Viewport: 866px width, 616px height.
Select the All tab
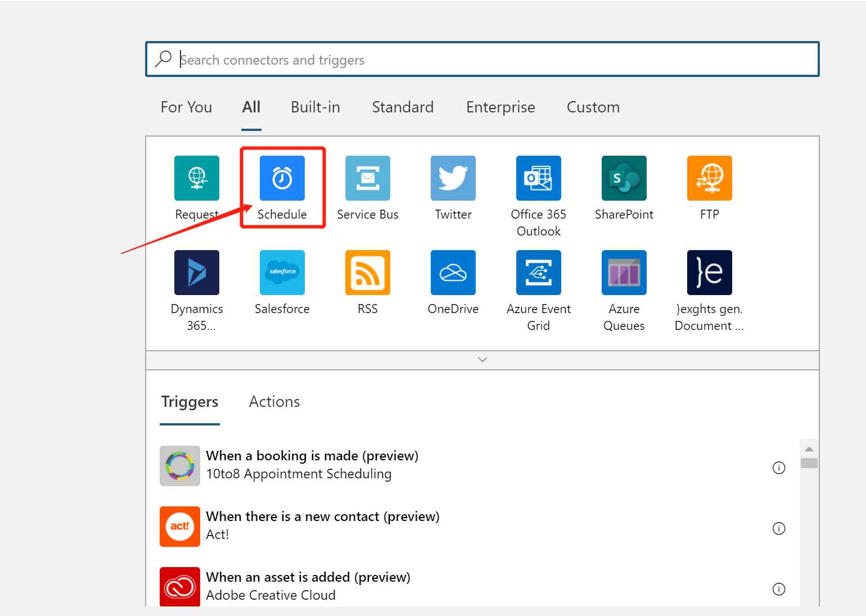[x=251, y=107]
